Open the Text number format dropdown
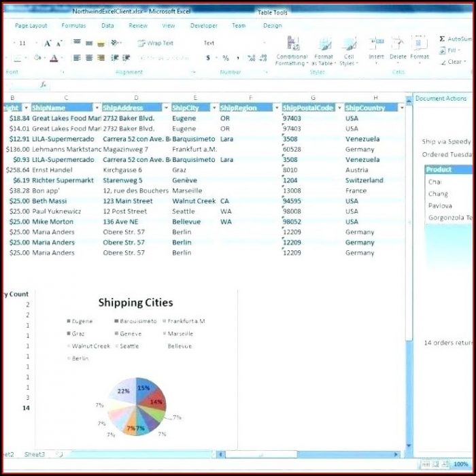The height and width of the screenshot is (476, 476). click(264, 43)
